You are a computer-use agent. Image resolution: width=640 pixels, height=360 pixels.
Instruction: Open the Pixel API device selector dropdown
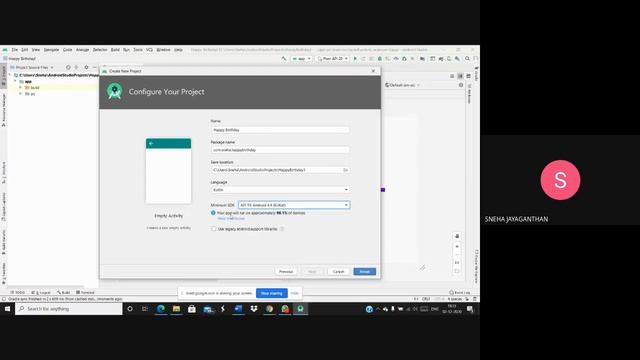point(333,59)
